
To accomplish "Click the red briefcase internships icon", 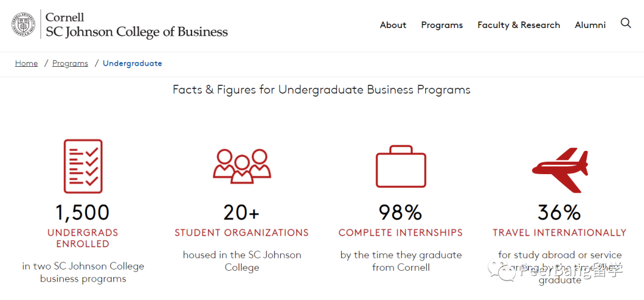I will coord(401,166).
